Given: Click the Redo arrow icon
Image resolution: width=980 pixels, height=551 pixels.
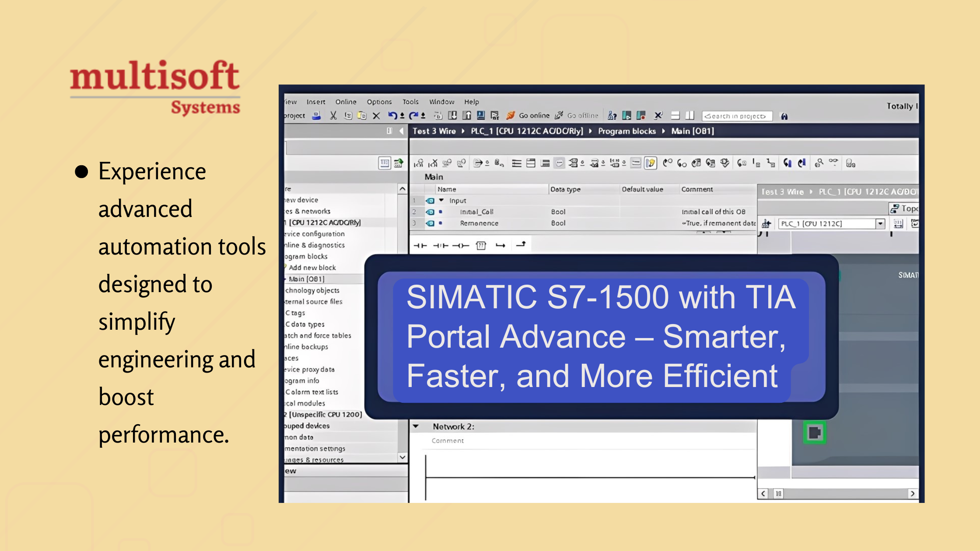Looking at the screenshot, I should tap(413, 115).
